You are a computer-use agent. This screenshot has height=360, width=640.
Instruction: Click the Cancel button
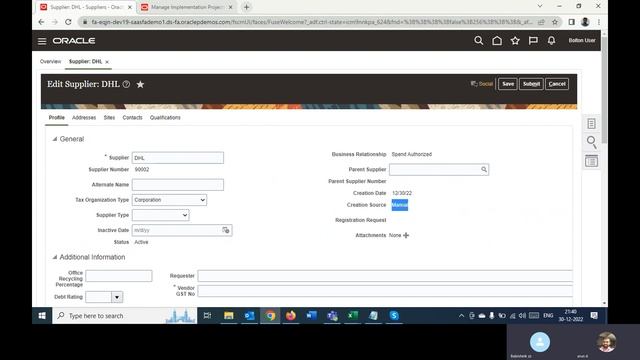(x=557, y=84)
